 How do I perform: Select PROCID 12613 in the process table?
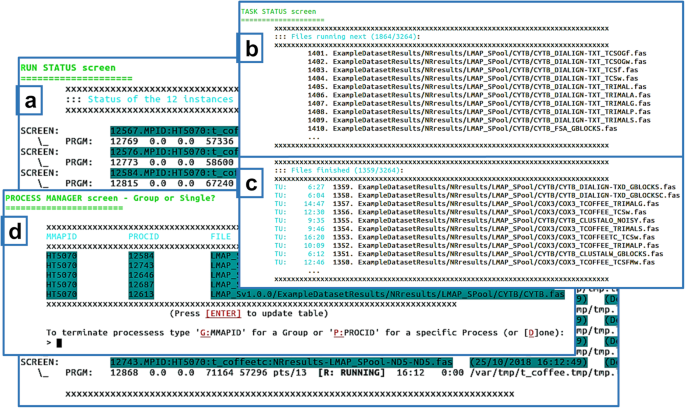tap(141, 294)
